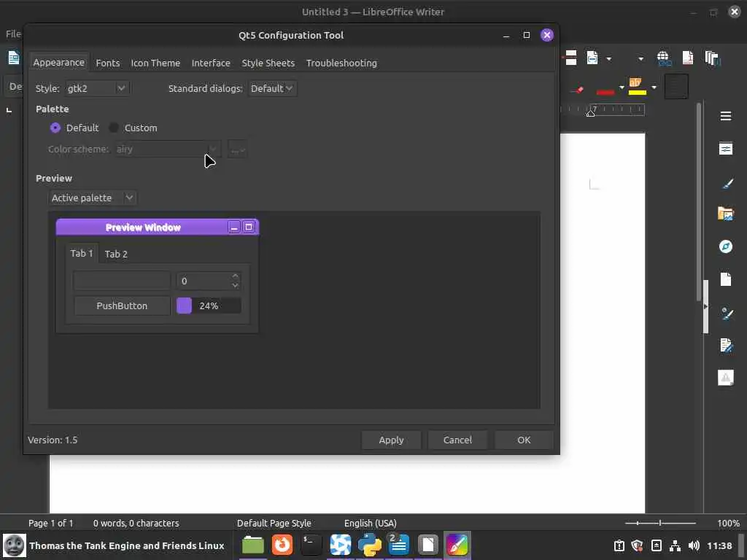Click Insert Footnote icon in Writer toolbar
The height and width of the screenshot is (560, 747).
click(x=687, y=58)
